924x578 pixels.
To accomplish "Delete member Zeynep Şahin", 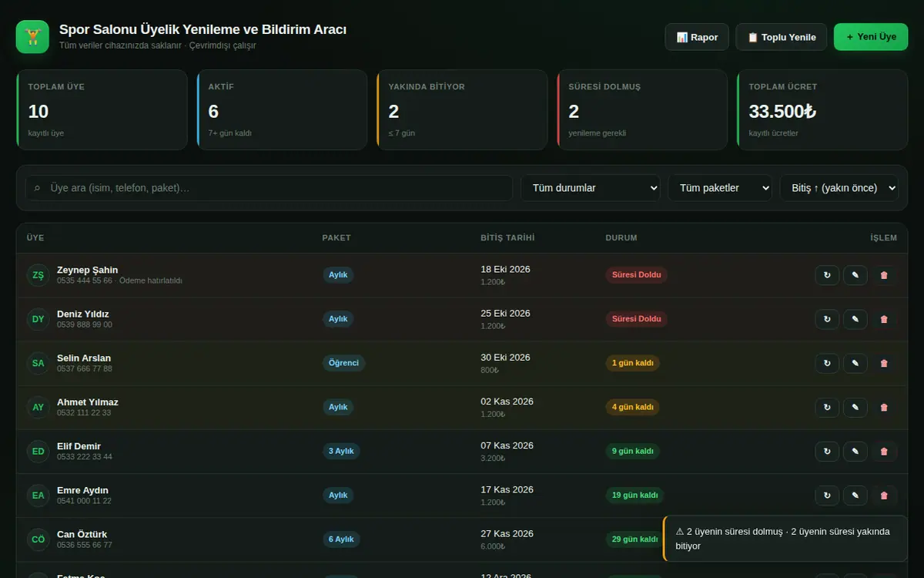I will 884,275.
